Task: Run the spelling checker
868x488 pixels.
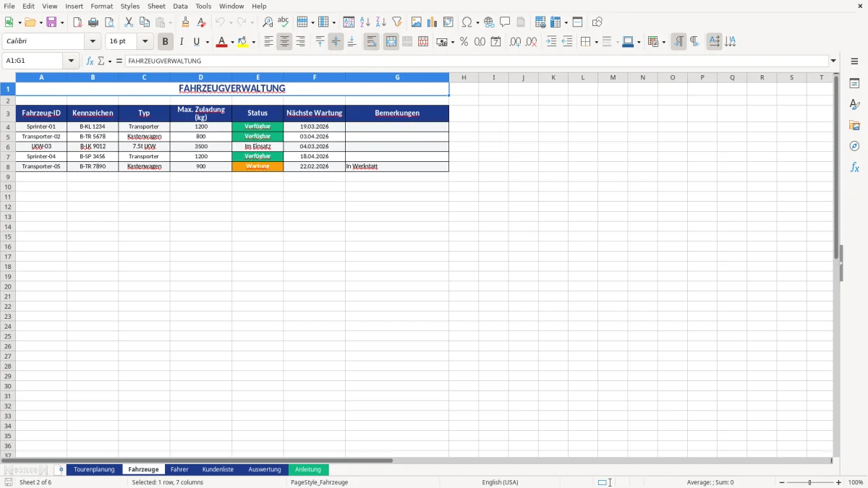Action: [x=284, y=21]
